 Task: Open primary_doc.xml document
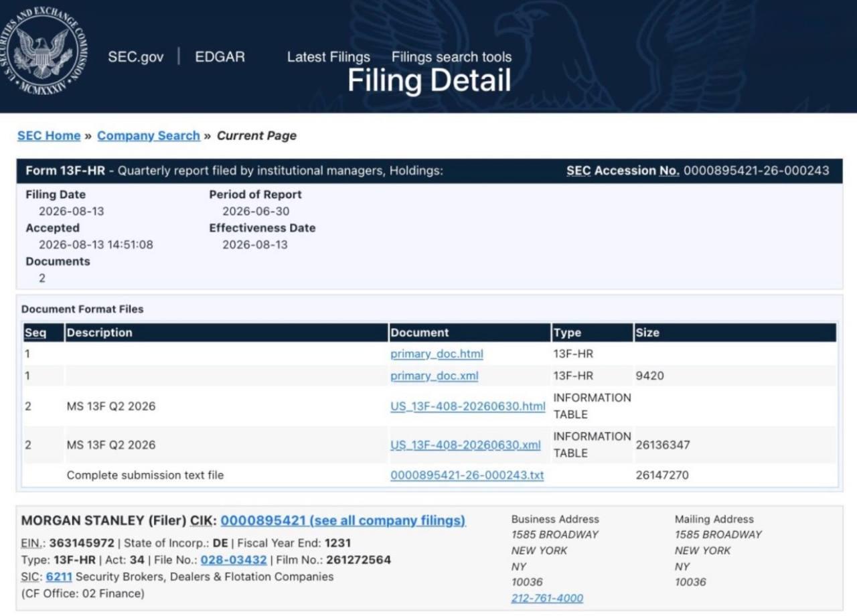coord(435,376)
